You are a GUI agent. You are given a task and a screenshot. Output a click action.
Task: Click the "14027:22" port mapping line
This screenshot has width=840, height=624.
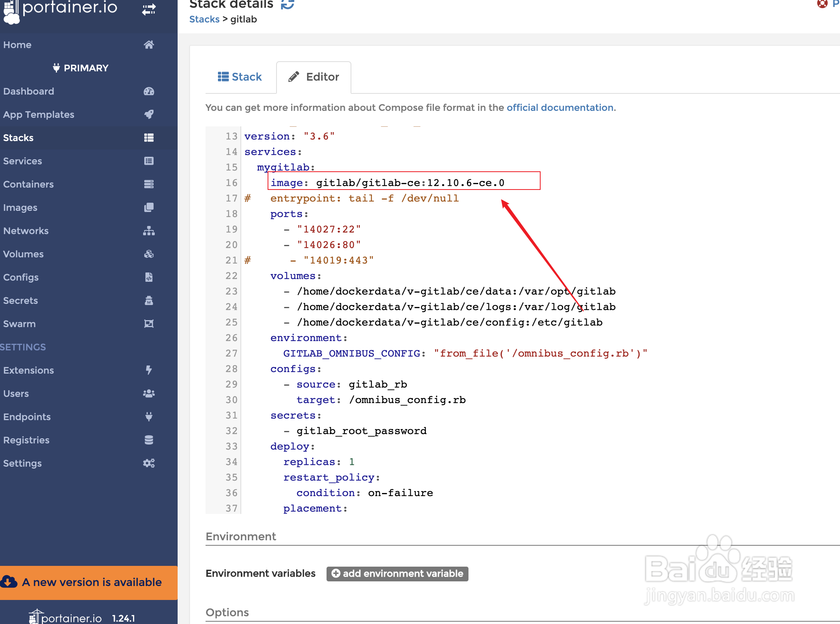(x=322, y=229)
